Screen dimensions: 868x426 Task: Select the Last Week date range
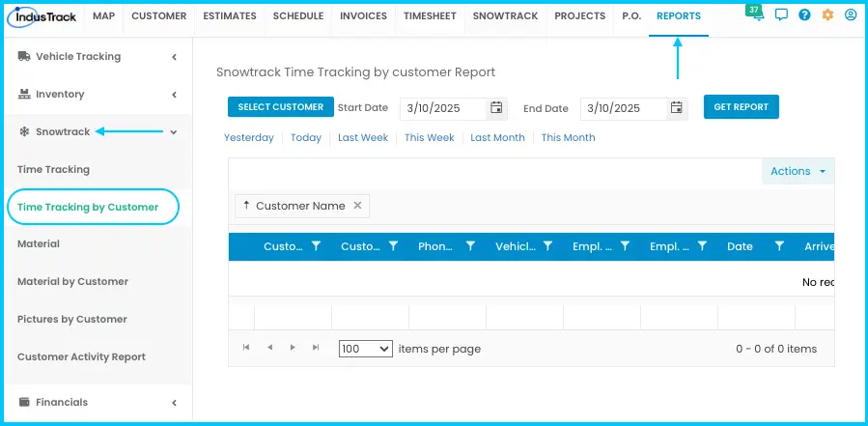coord(363,137)
